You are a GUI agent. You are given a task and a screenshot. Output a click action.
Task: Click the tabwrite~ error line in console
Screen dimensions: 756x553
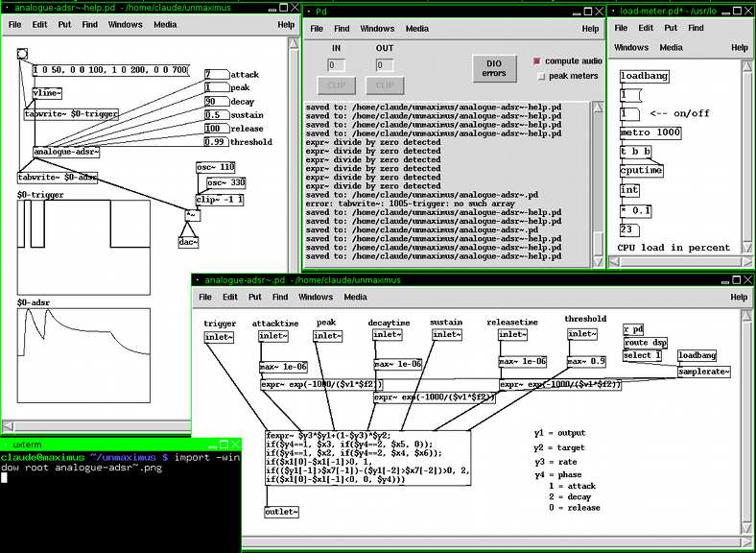coord(411,204)
